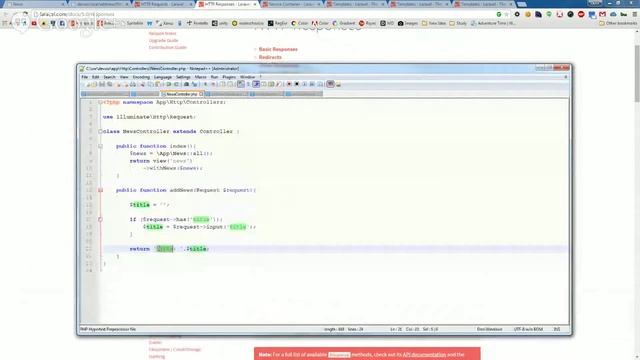640x360 pixels.
Task: Click the Chrome reload button
Action: pos(24,14)
